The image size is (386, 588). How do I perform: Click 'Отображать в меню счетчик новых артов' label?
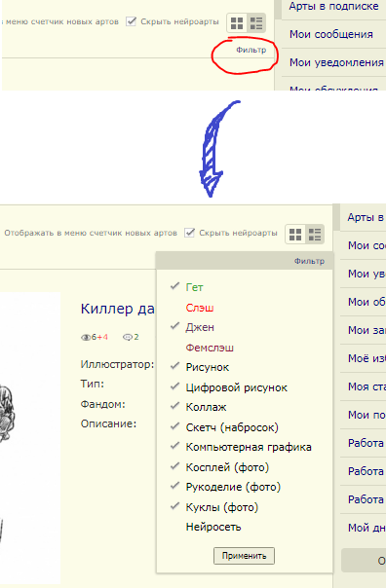point(91,233)
